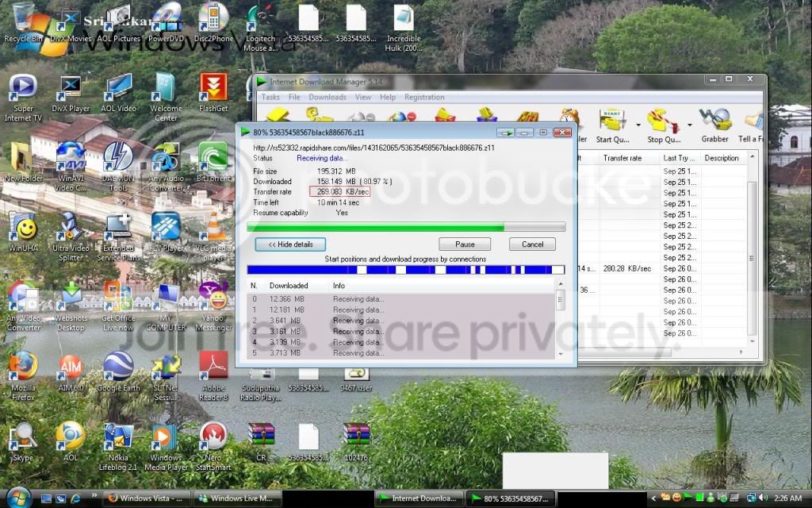This screenshot has height=508, width=812.
Task: Open the Grabber tool in IDM toolbar
Action: 714,126
